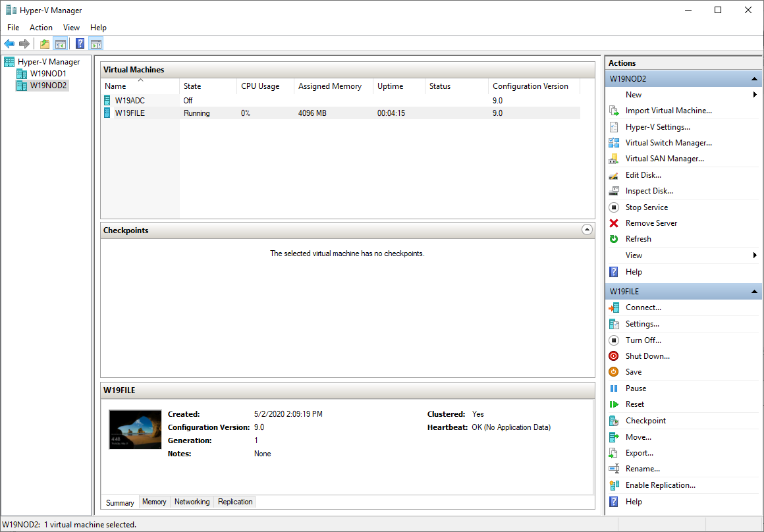Sort by the Name column header
Screen dimensions: 764x532
tap(140, 86)
